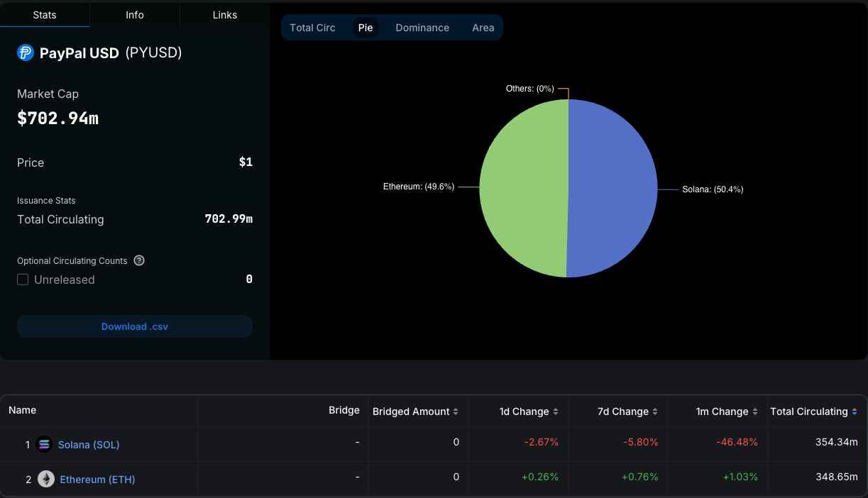Download the .csv file
The width and height of the screenshot is (868, 498).
coord(135,326)
